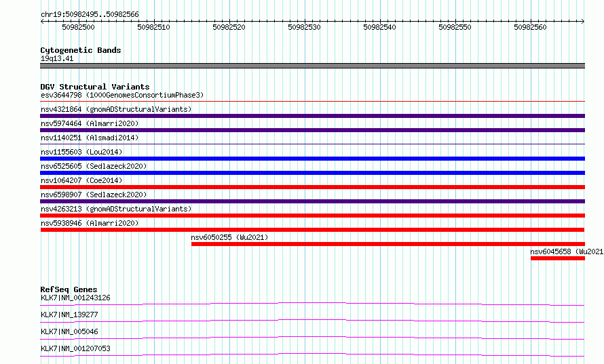
Task: Click the DGV Structural Variants heading
Action: point(95,87)
